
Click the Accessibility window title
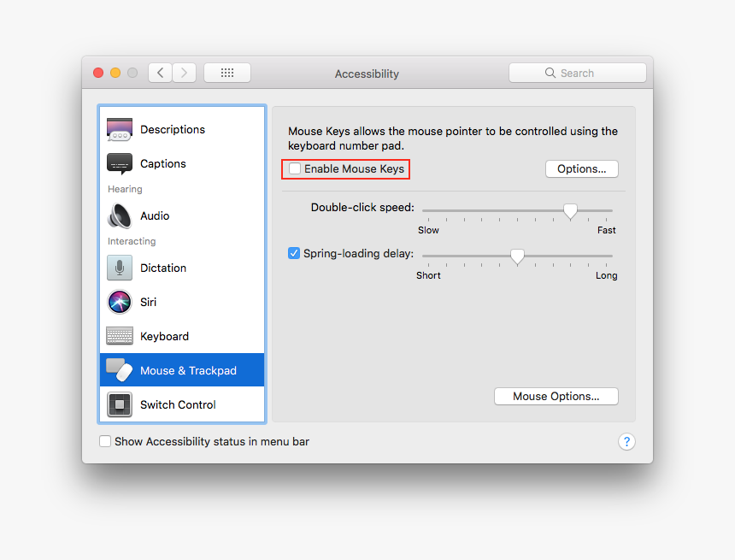(367, 74)
